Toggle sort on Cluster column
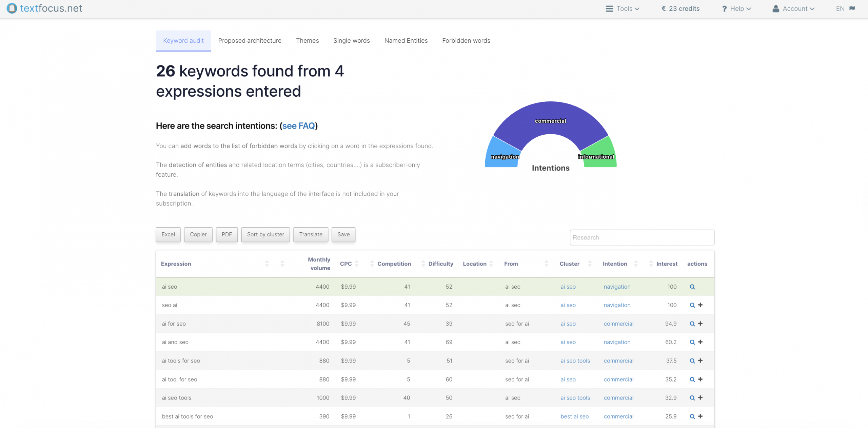The image size is (868, 428). 590,264
